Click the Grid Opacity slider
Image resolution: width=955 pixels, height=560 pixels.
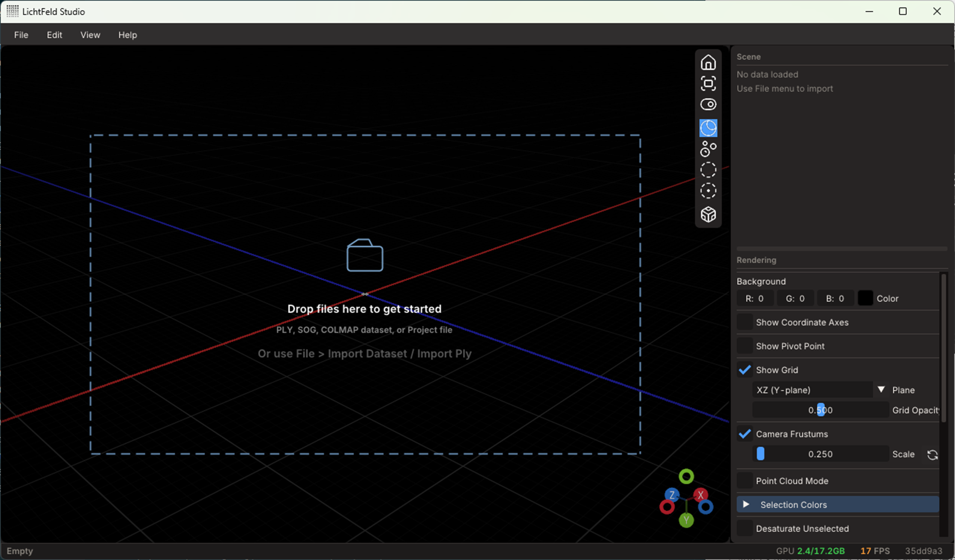pos(820,410)
